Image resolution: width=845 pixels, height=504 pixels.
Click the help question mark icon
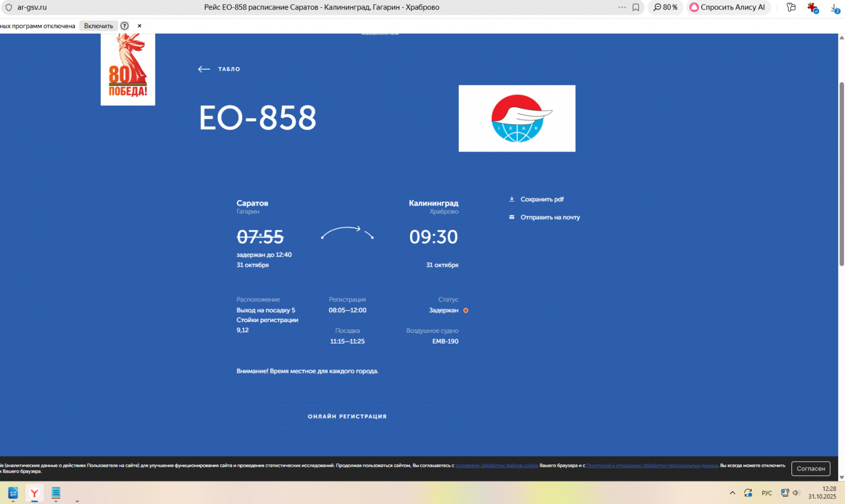tap(124, 26)
